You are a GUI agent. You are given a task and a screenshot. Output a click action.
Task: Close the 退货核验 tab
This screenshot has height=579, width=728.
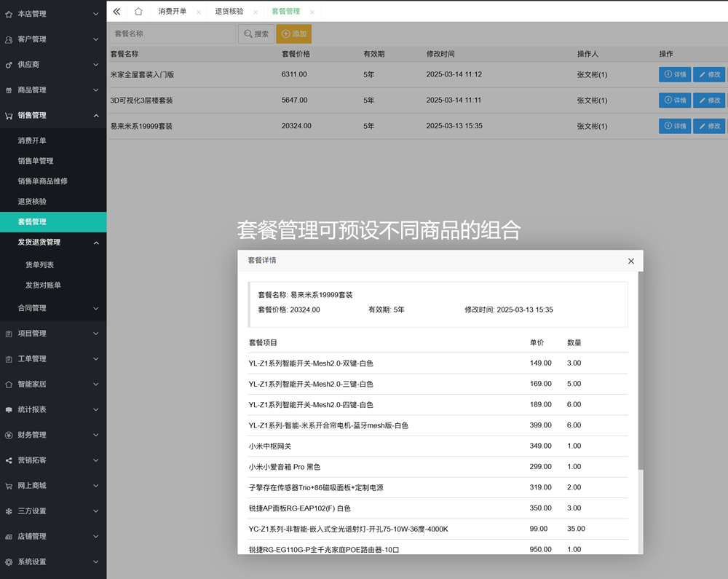pos(256,12)
